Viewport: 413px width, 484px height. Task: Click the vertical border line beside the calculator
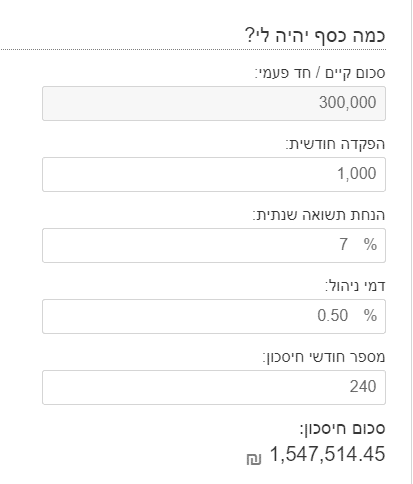click(411, 242)
